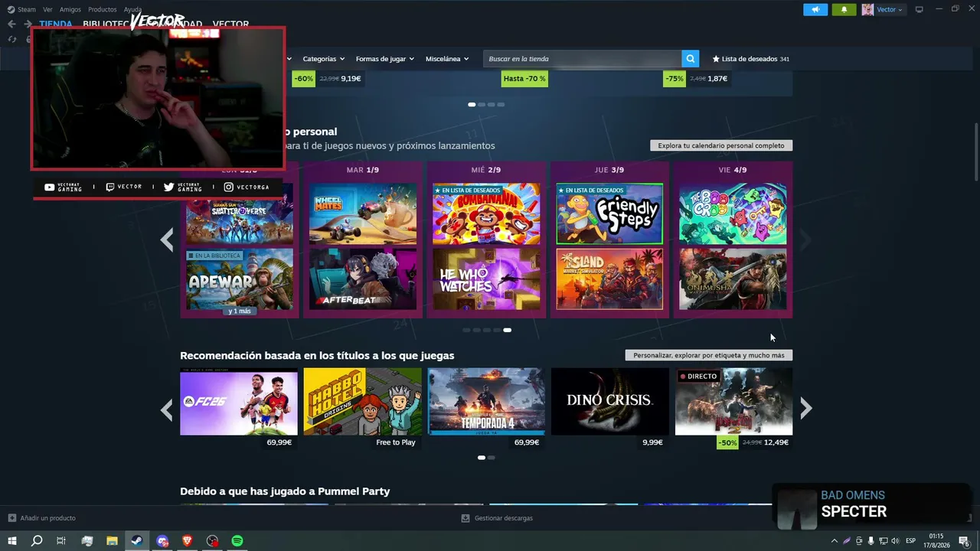The height and width of the screenshot is (551, 980).
Task: Click the Steam logo menu
Action: click(x=21, y=10)
